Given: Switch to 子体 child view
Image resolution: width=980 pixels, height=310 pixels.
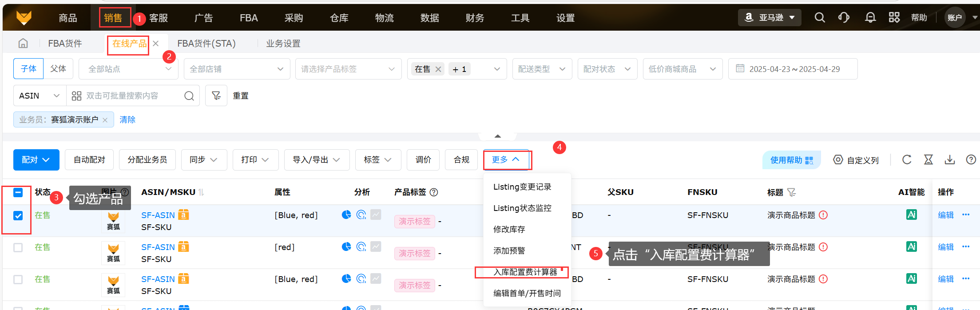Looking at the screenshot, I should pyautogui.click(x=28, y=69).
